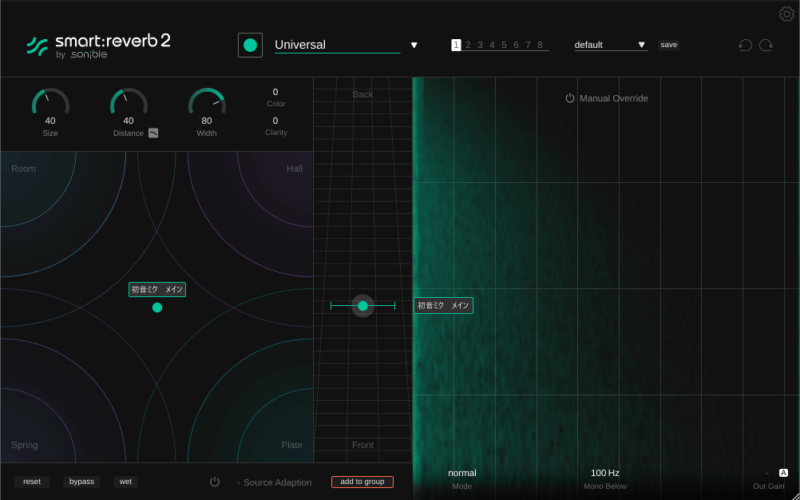Click the Plate corner label

click(x=292, y=445)
